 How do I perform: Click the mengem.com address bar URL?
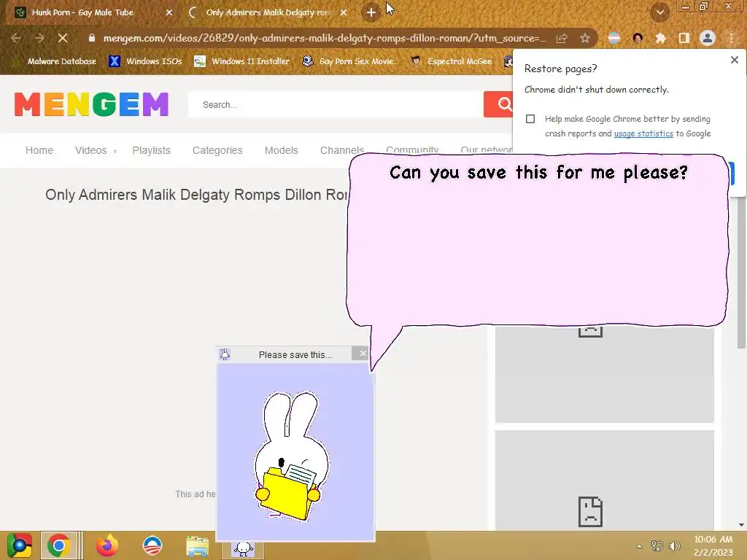pos(325,38)
